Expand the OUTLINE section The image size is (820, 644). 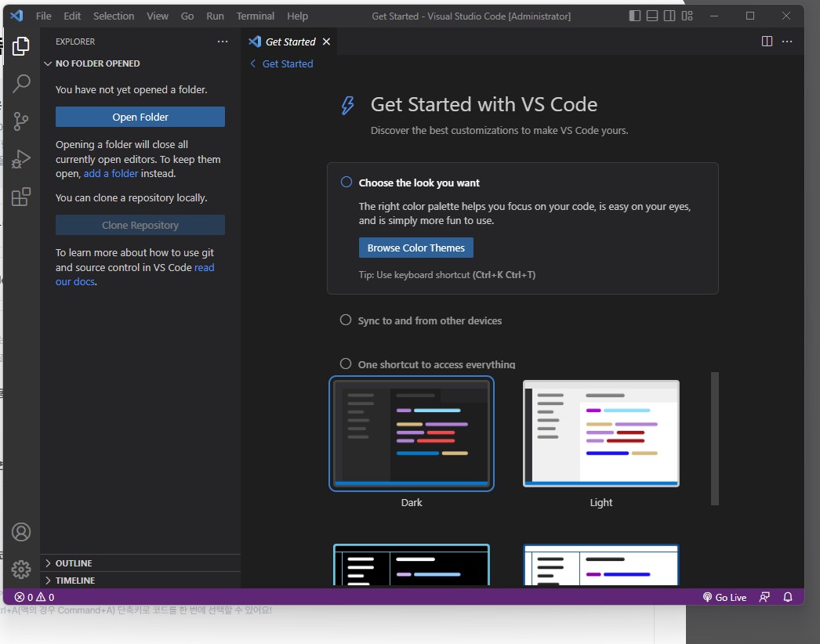140,563
